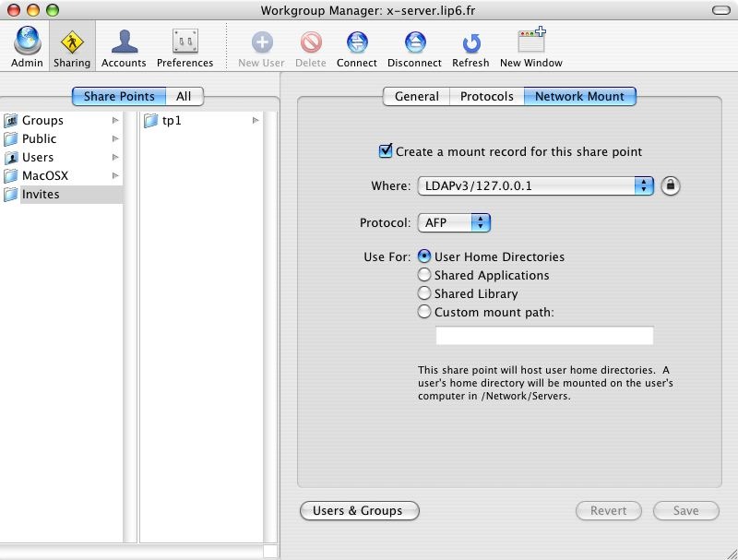The width and height of the screenshot is (738, 560).
Task: Open the Where LDAPv3/127.0.0.1 dropdown
Action: 535,185
